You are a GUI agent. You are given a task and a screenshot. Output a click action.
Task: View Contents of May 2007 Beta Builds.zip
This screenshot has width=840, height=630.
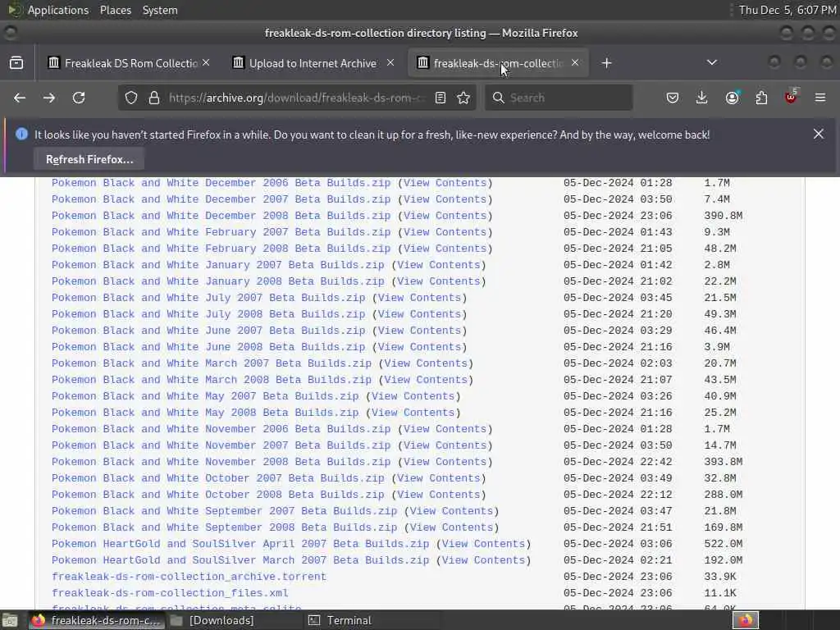(413, 396)
